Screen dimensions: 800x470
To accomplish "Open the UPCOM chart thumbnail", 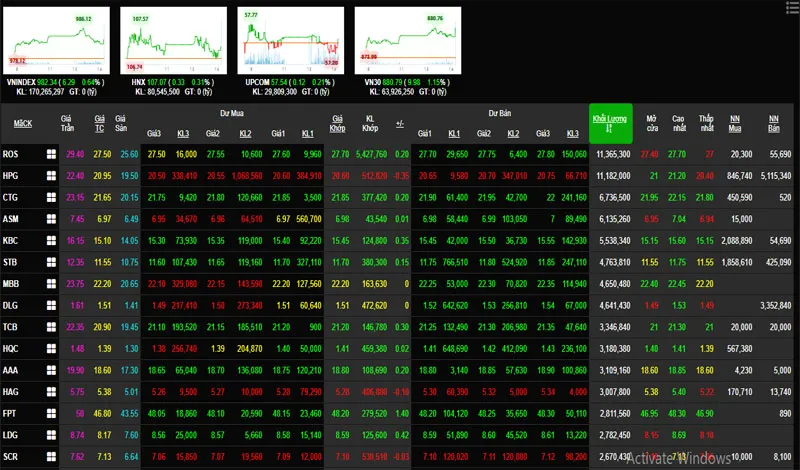I will tap(291, 40).
